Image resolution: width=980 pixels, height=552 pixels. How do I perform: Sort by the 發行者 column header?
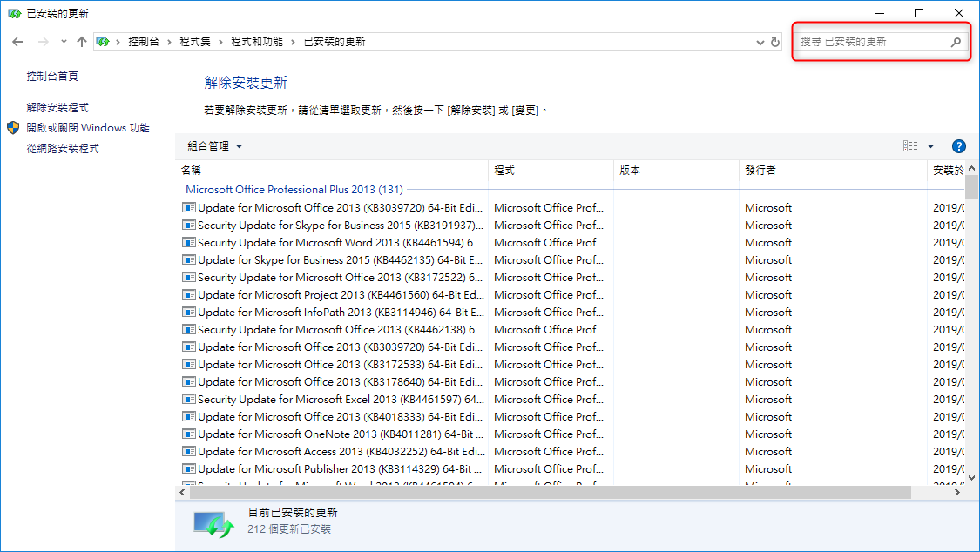click(x=833, y=171)
